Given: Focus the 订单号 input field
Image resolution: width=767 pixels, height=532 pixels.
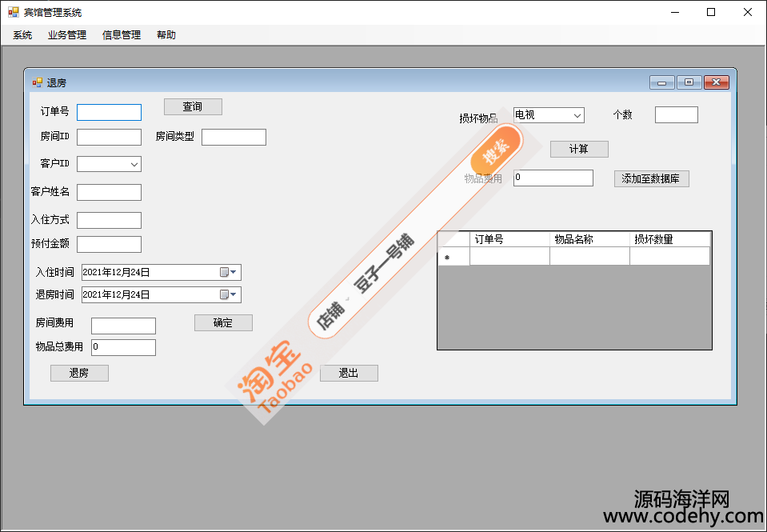Looking at the screenshot, I should pyautogui.click(x=109, y=112).
